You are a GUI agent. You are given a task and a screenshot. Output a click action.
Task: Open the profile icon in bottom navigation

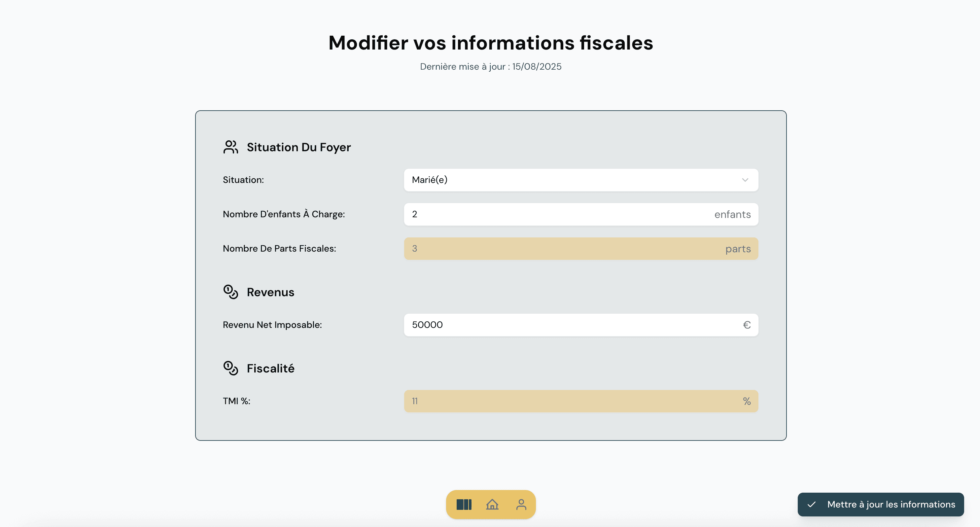click(x=520, y=504)
